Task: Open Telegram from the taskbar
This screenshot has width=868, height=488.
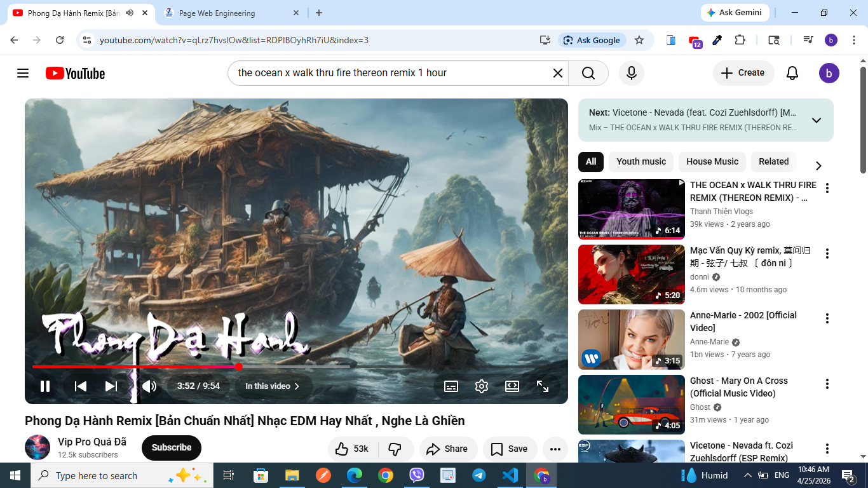Action: click(x=479, y=475)
